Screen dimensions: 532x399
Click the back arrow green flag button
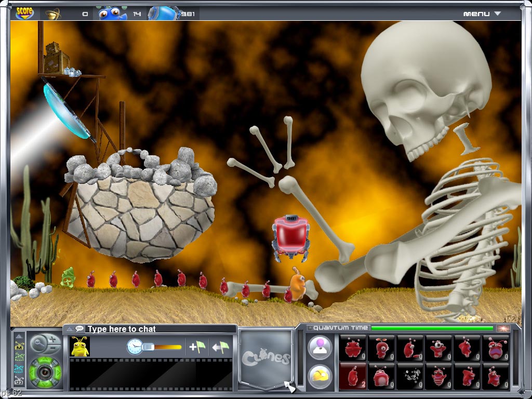[x=221, y=347]
